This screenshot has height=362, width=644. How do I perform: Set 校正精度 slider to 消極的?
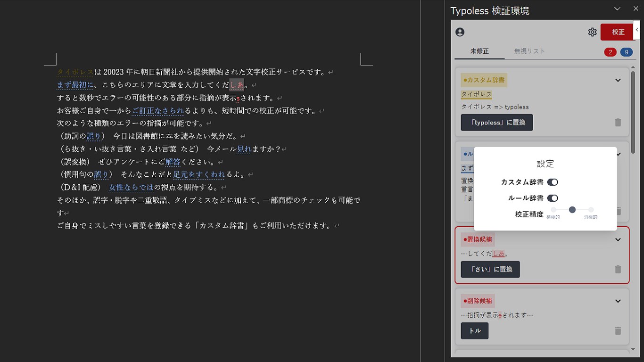[591, 210]
